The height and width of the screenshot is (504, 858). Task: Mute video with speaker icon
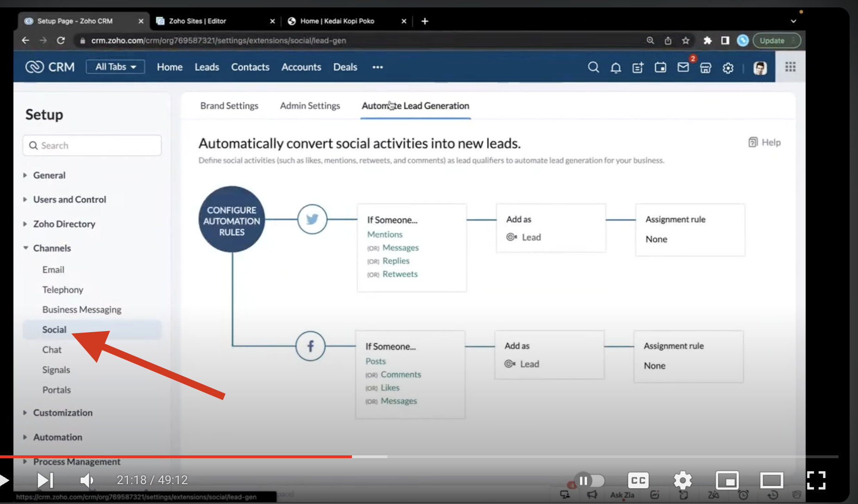tap(87, 480)
